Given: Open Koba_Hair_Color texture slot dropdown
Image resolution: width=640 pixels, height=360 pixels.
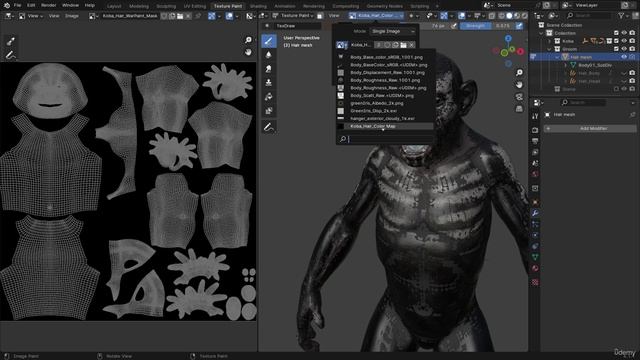Looking at the screenshot, I should pos(376,16).
